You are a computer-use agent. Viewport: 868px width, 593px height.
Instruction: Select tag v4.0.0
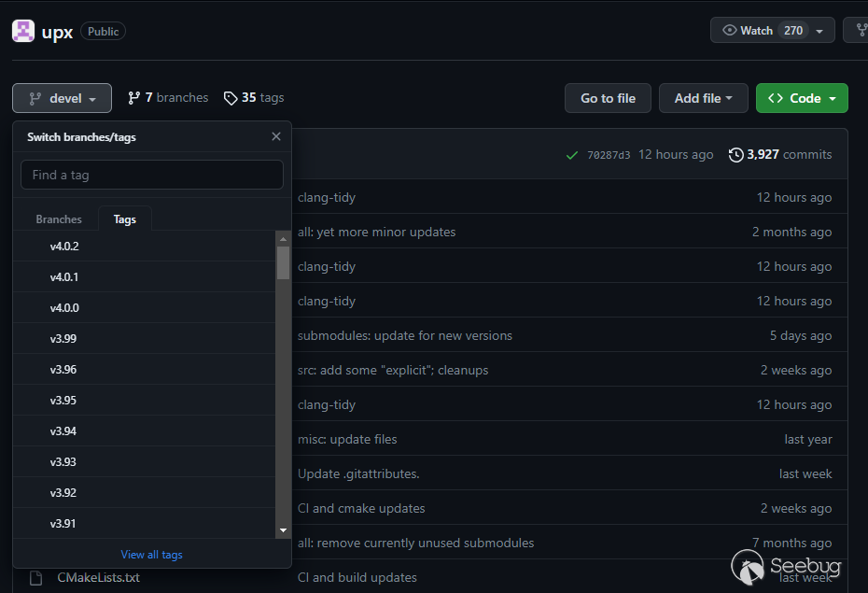click(144, 308)
